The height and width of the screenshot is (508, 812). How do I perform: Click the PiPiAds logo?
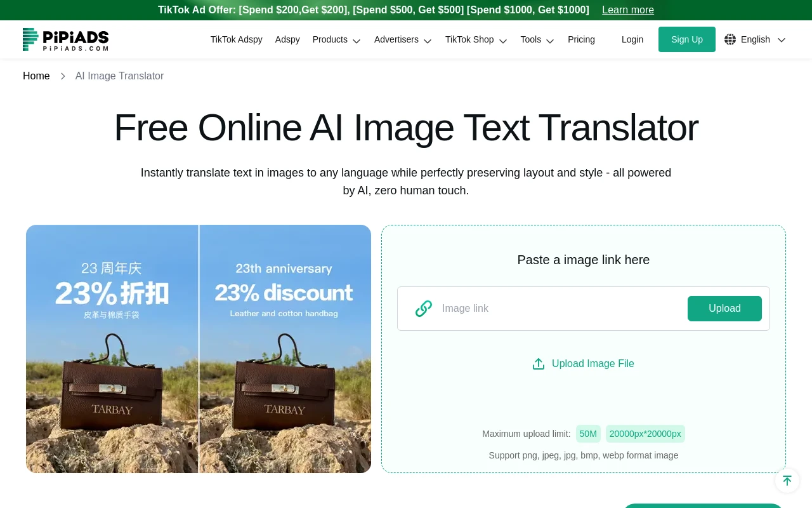65,39
